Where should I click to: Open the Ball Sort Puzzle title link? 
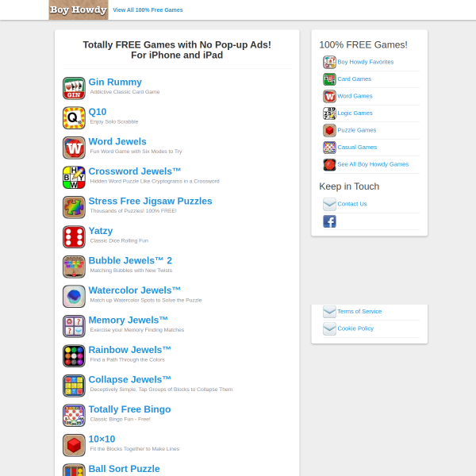125,469
